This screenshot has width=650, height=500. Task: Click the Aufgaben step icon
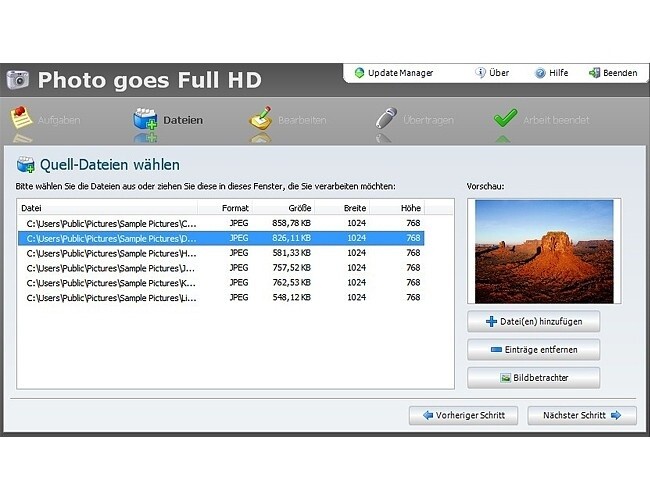click(23, 118)
